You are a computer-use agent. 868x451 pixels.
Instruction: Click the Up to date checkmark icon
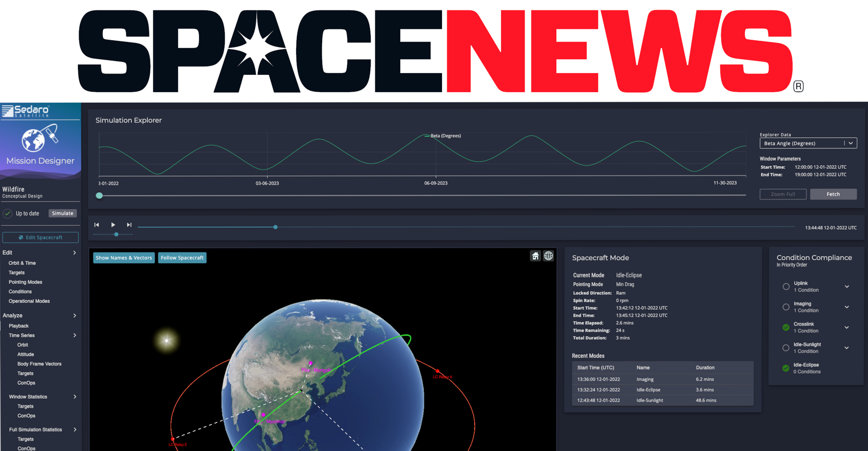pos(8,213)
